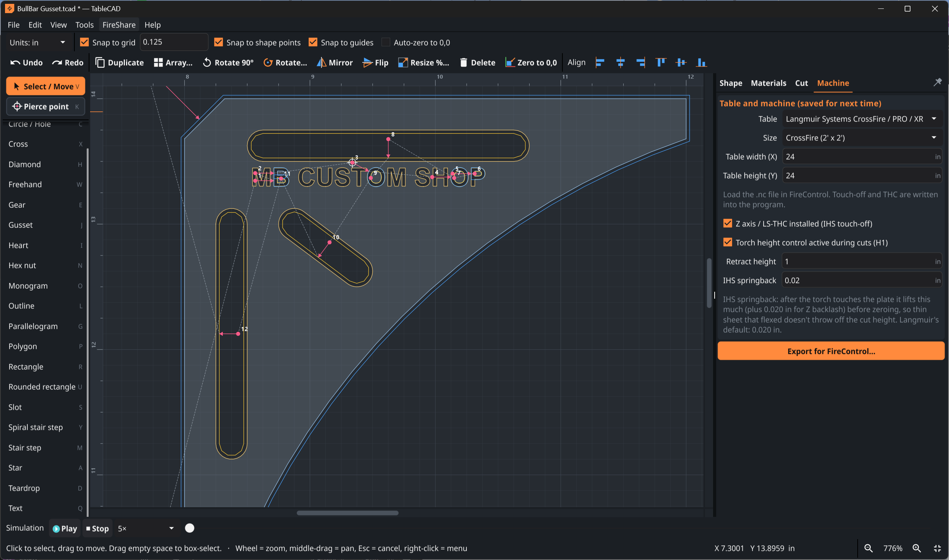949x560 pixels.
Task: Open the Array tool
Action: [173, 62]
